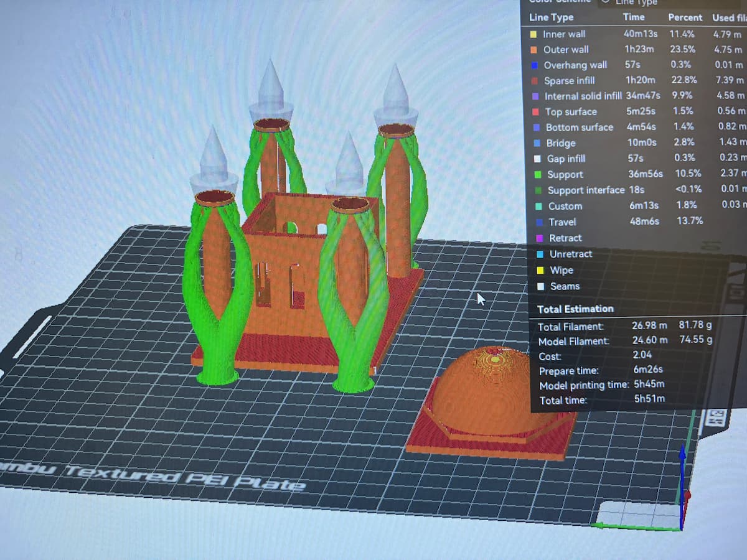The width and height of the screenshot is (747, 560).
Task: Toggle Overhang wall line visibility
Action: 575,65
